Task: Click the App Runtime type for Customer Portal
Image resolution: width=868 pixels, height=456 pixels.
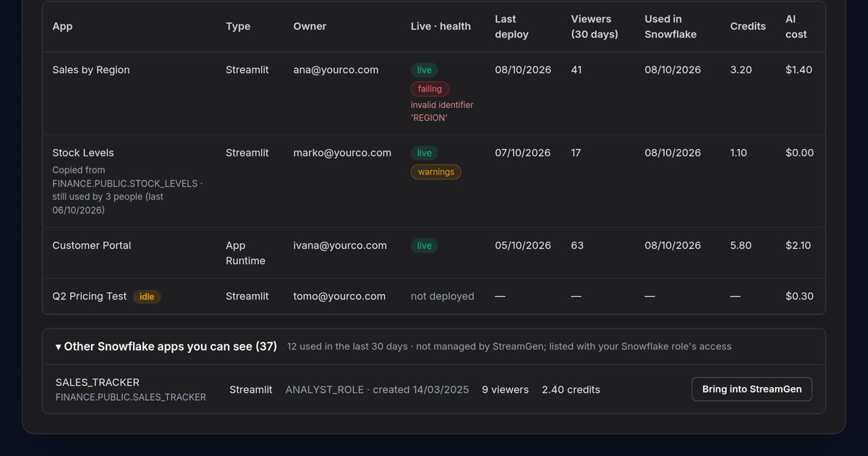Action: 245,253
